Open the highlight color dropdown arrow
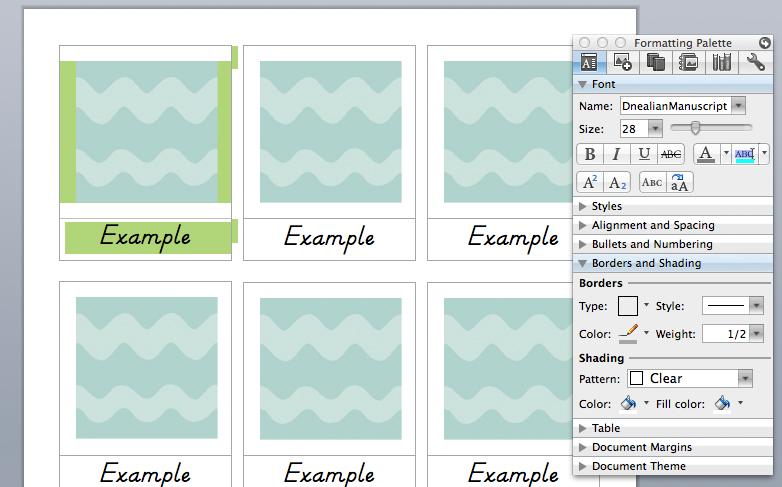The height and width of the screenshot is (487, 782). (764, 153)
